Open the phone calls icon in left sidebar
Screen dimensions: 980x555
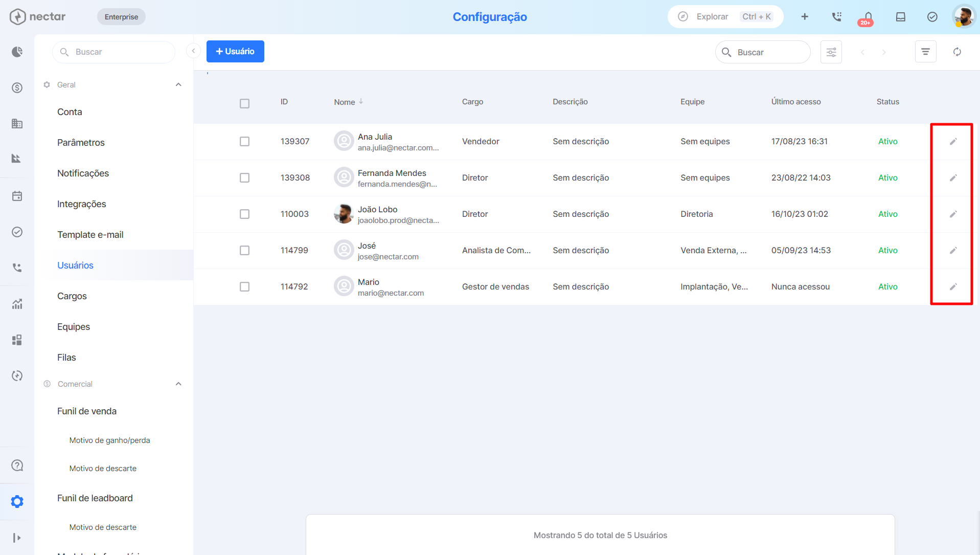[x=17, y=268]
